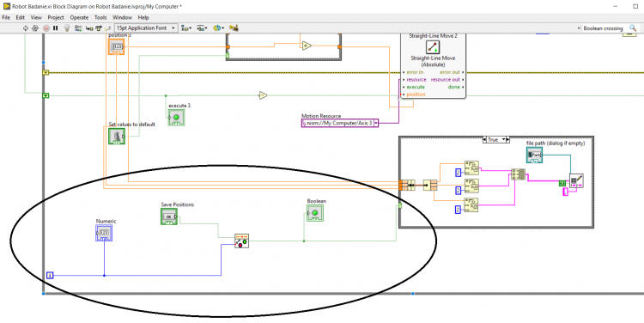Select the green True Boolean constant in case

[562, 183]
